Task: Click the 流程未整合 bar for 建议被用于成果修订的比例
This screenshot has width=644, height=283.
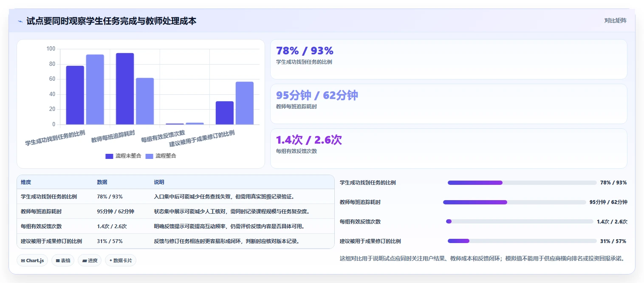Action: point(225,113)
